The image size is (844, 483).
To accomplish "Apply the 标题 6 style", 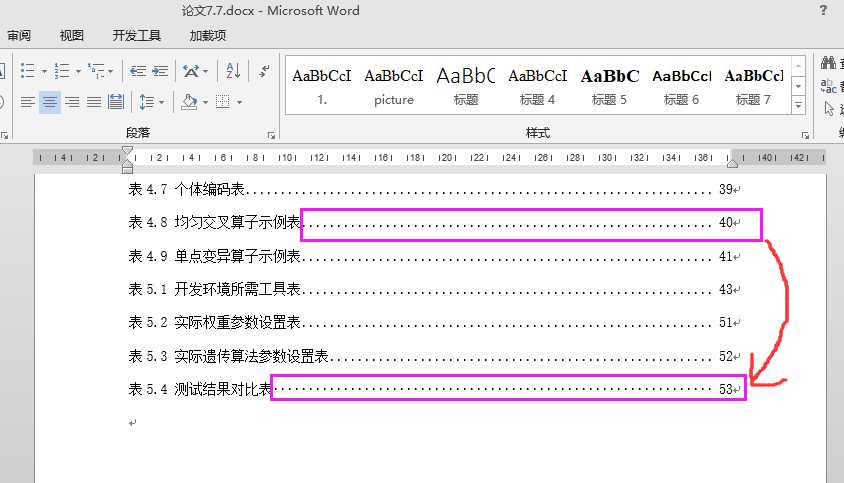I will pos(681,85).
